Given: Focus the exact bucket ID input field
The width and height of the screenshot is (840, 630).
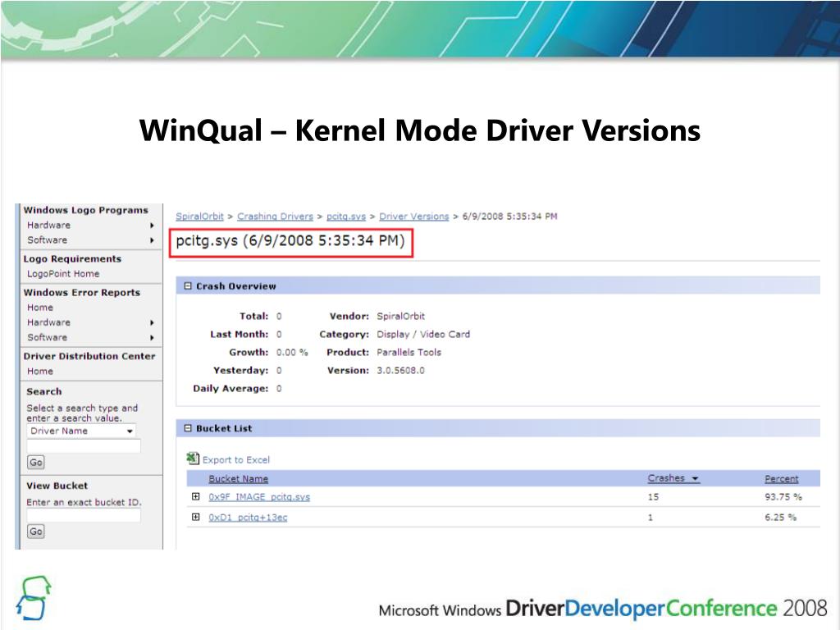Looking at the screenshot, I should 84,515.
